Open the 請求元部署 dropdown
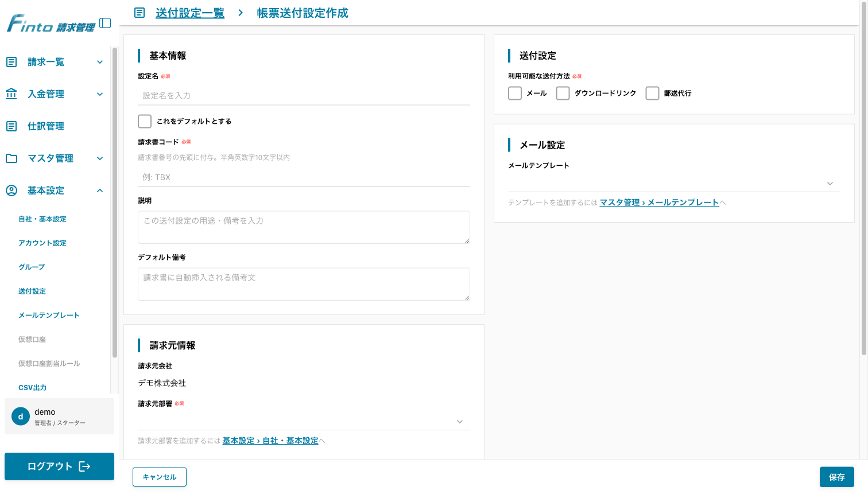This screenshot has width=868, height=494. 304,422
